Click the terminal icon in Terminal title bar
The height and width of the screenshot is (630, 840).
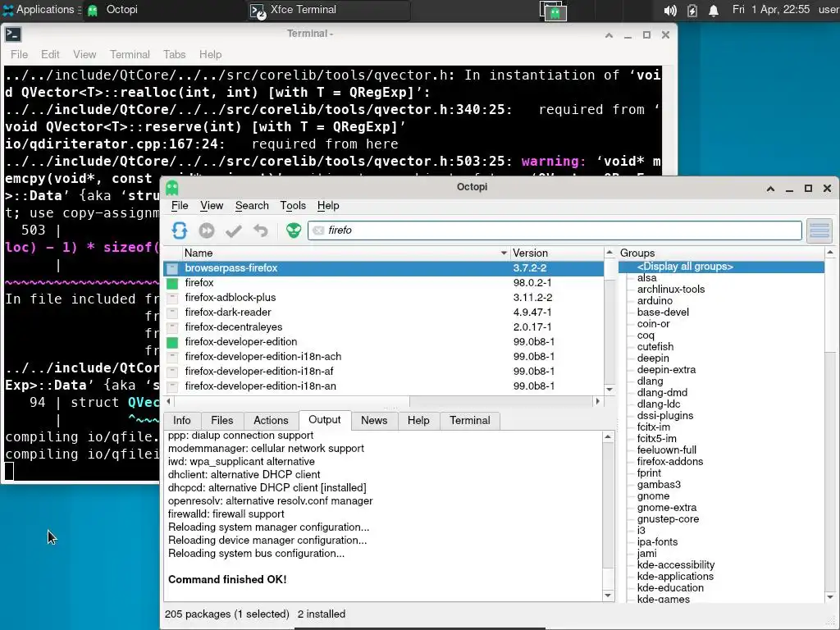[x=13, y=34]
